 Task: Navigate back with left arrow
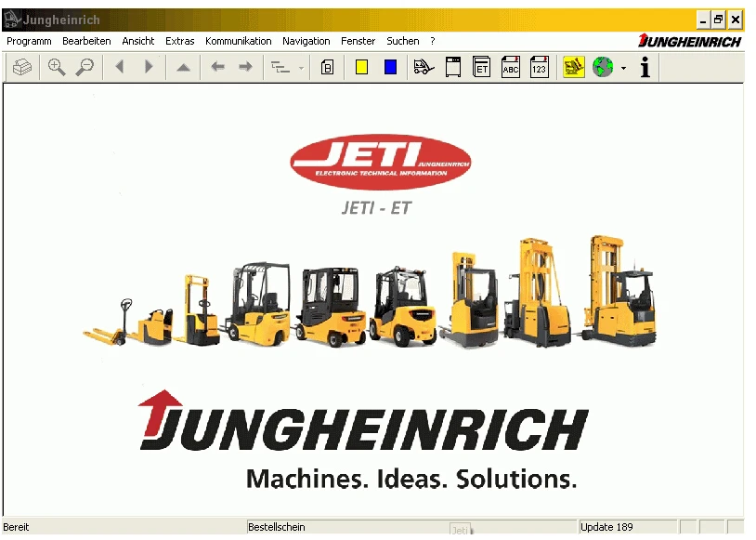click(218, 67)
